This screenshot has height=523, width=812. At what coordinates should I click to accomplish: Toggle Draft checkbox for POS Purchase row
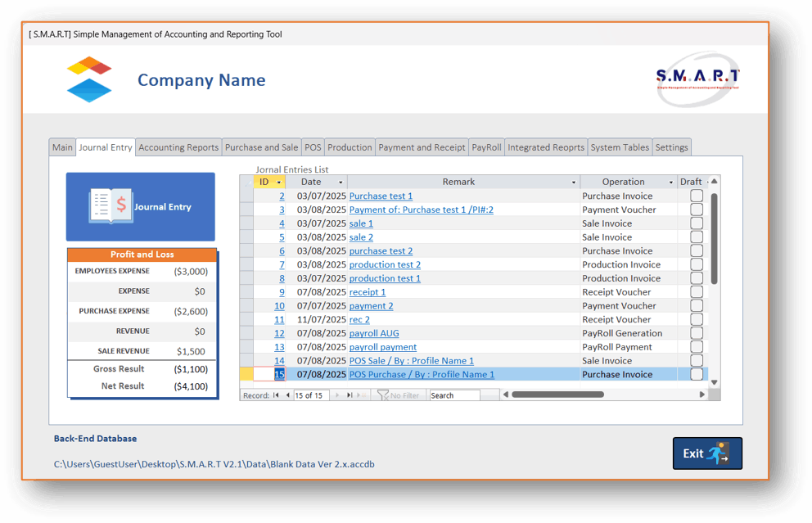[697, 374]
